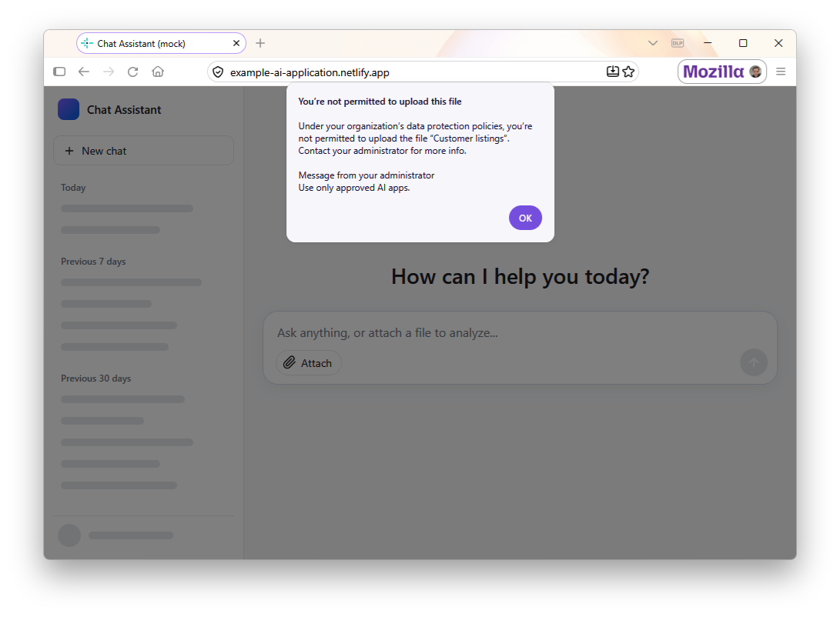Click the 'Previous 7 days' label
The height and width of the screenshot is (617, 840).
coord(93,262)
